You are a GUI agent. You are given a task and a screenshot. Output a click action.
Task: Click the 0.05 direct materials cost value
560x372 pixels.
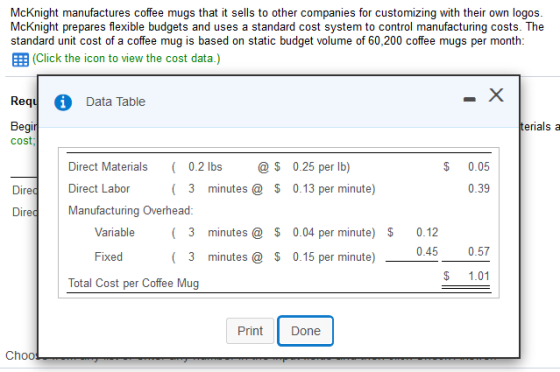pyautogui.click(x=479, y=167)
